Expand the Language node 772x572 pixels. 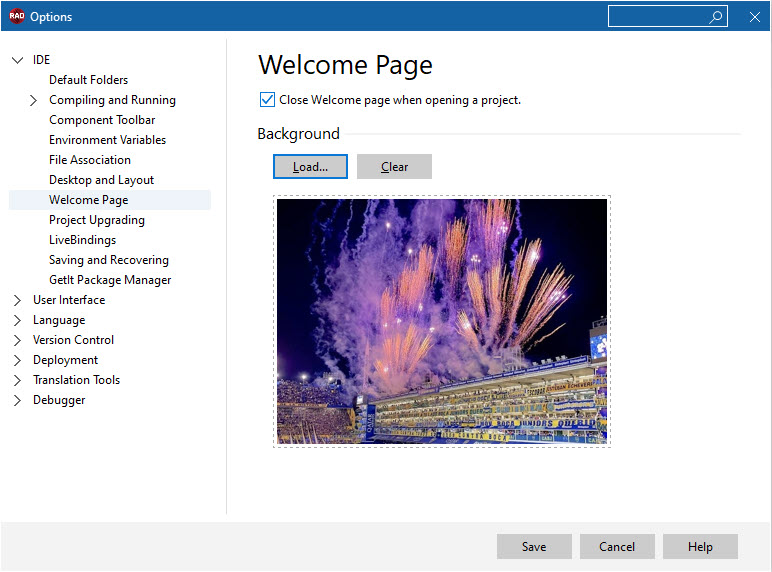[17, 320]
